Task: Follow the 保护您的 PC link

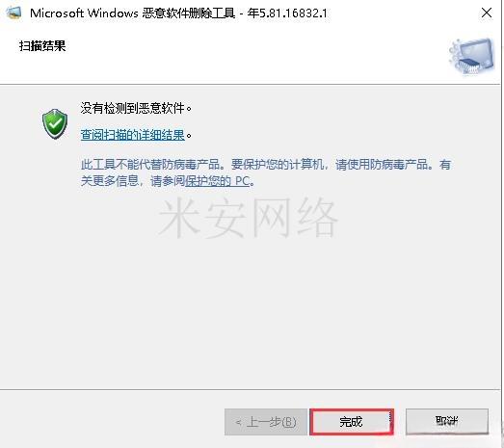Action: pyautogui.click(x=218, y=181)
